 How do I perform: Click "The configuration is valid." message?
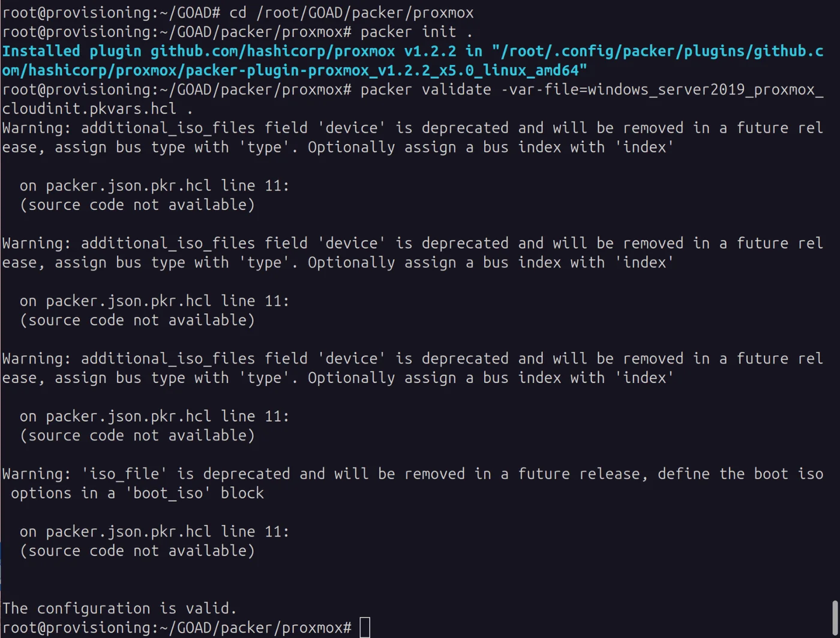[119, 608]
